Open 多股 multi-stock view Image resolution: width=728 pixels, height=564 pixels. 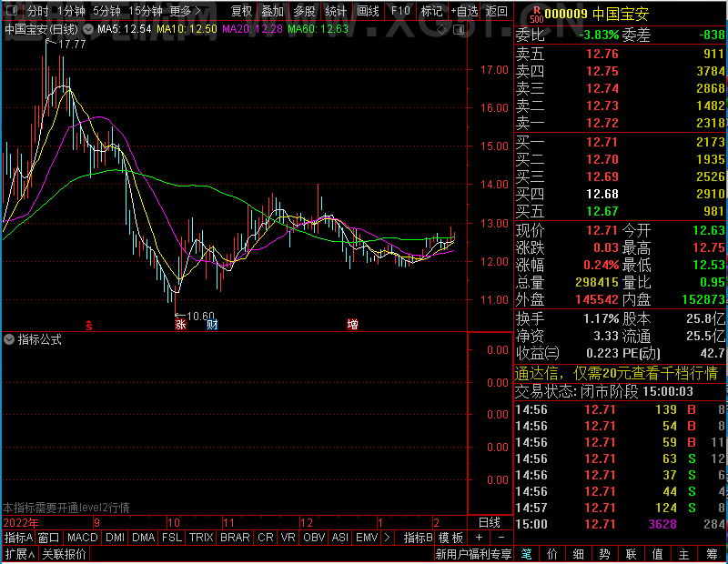pyautogui.click(x=305, y=11)
